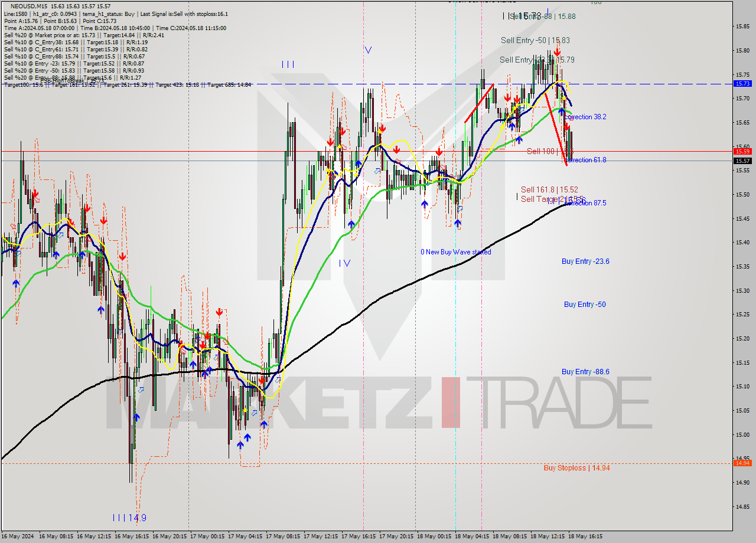The image size is (756, 543).
Task: Click '18 May 16:15' on the time axis
Action: pyautogui.click(x=585, y=537)
